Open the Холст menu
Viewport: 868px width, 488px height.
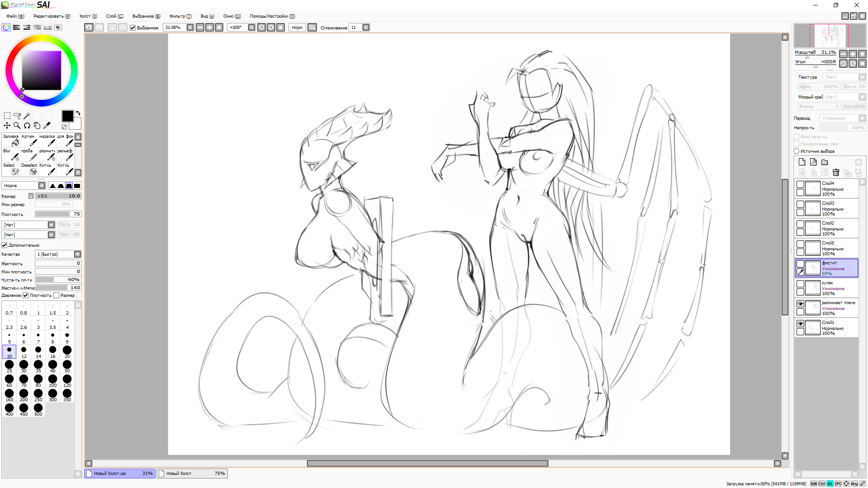(x=88, y=16)
